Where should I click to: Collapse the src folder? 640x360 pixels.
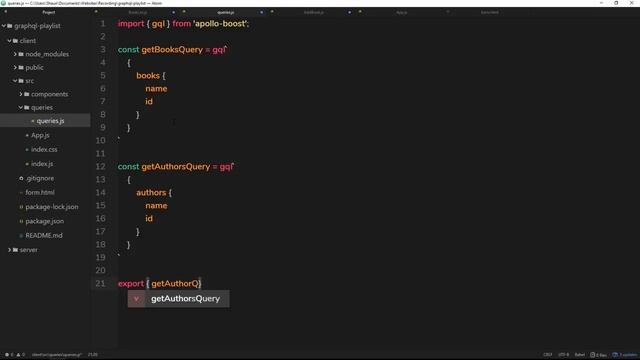tap(15, 81)
